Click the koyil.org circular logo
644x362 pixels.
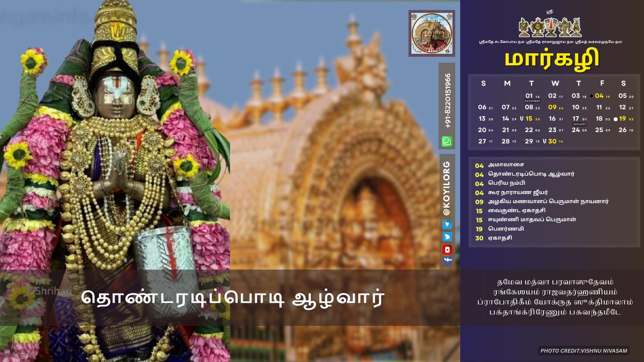(x=432, y=33)
